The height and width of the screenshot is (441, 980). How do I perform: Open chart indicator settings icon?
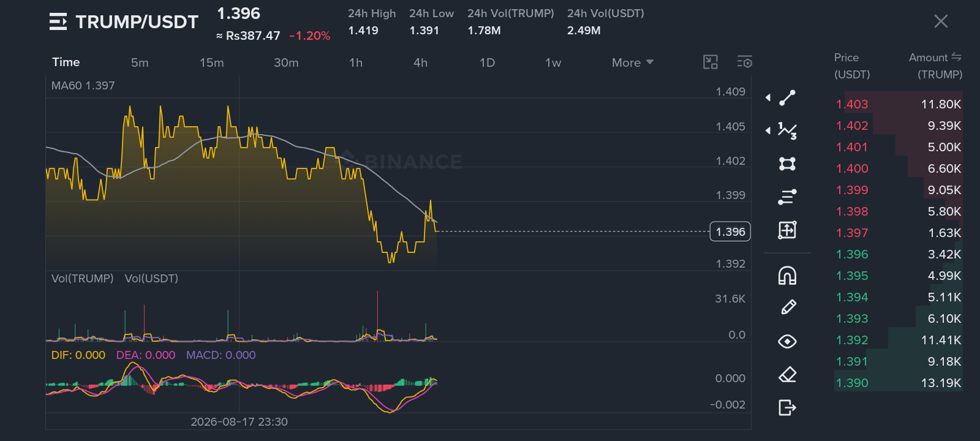[x=744, y=62]
